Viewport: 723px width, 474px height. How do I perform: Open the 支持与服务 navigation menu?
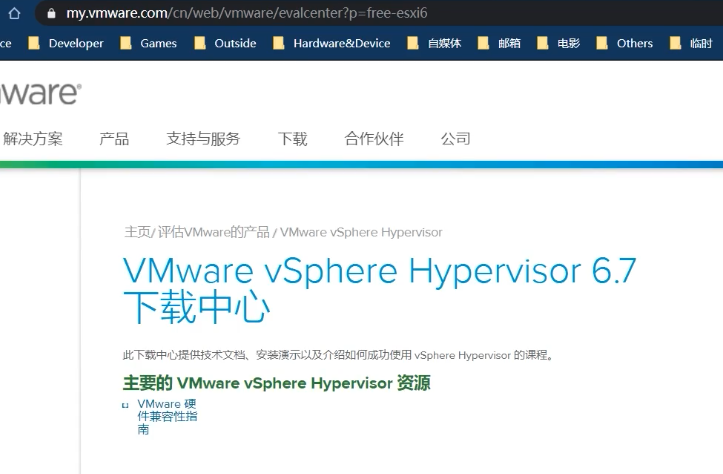pyautogui.click(x=203, y=139)
